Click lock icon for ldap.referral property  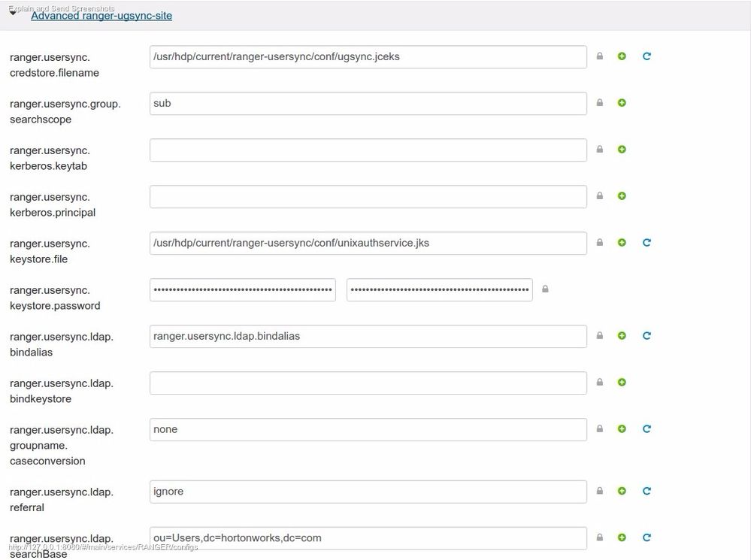pyautogui.click(x=600, y=491)
